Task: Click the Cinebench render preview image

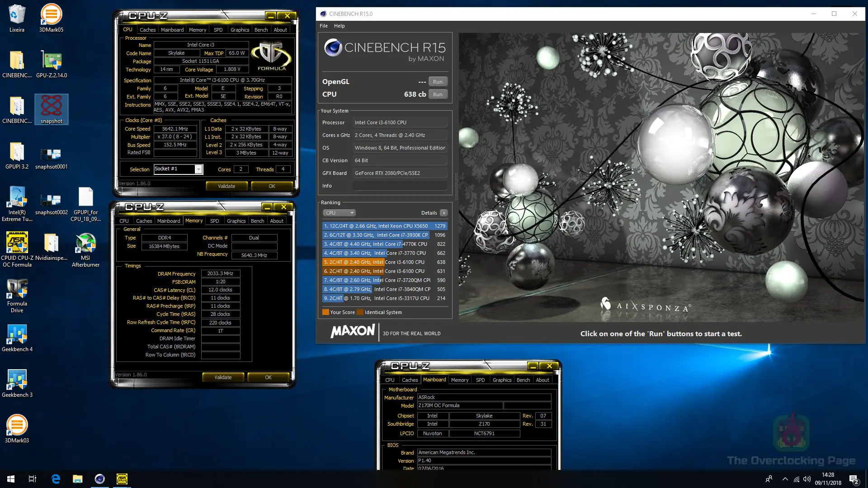Action: click(x=660, y=177)
